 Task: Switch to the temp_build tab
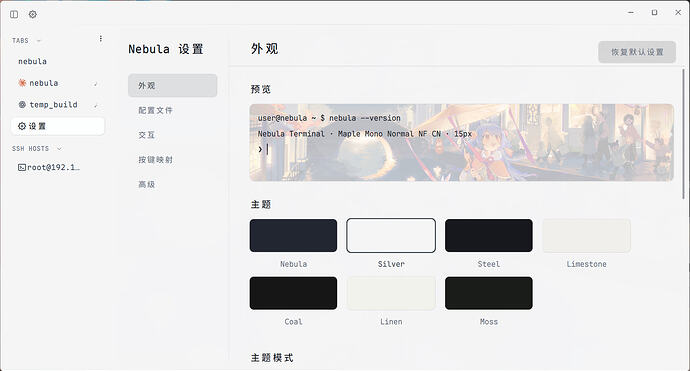point(58,105)
